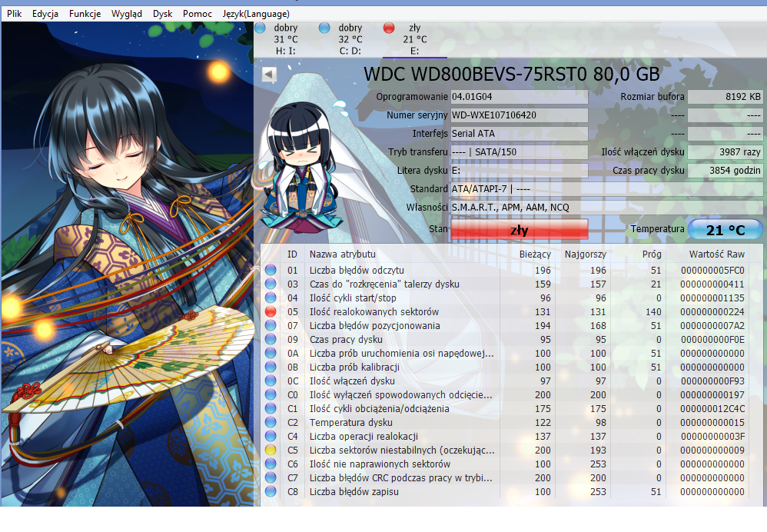This screenshot has height=532, width=767.
Task: Select the E: disk tab marked zły
Action: tap(415, 39)
